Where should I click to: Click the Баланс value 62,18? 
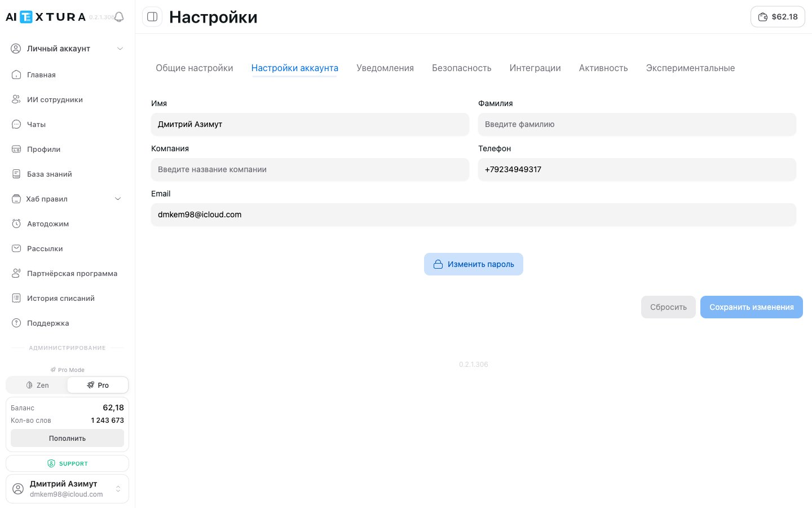[x=113, y=408]
